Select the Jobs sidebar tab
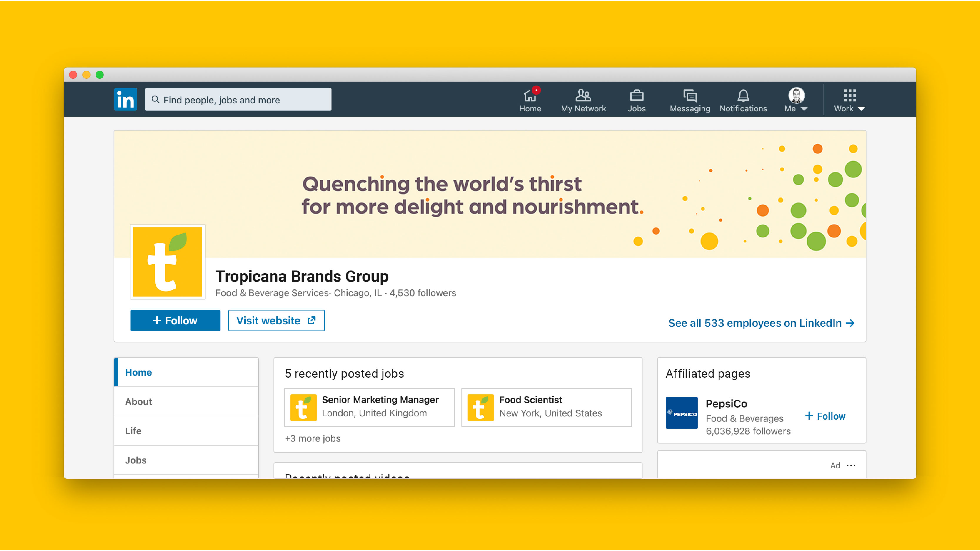This screenshot has width=980, height=551. click(136, 460)
